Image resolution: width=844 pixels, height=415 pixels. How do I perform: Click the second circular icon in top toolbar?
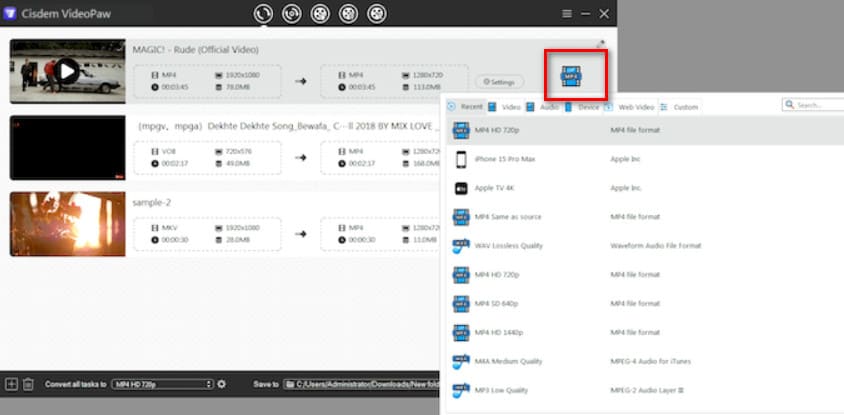[292, 14]
